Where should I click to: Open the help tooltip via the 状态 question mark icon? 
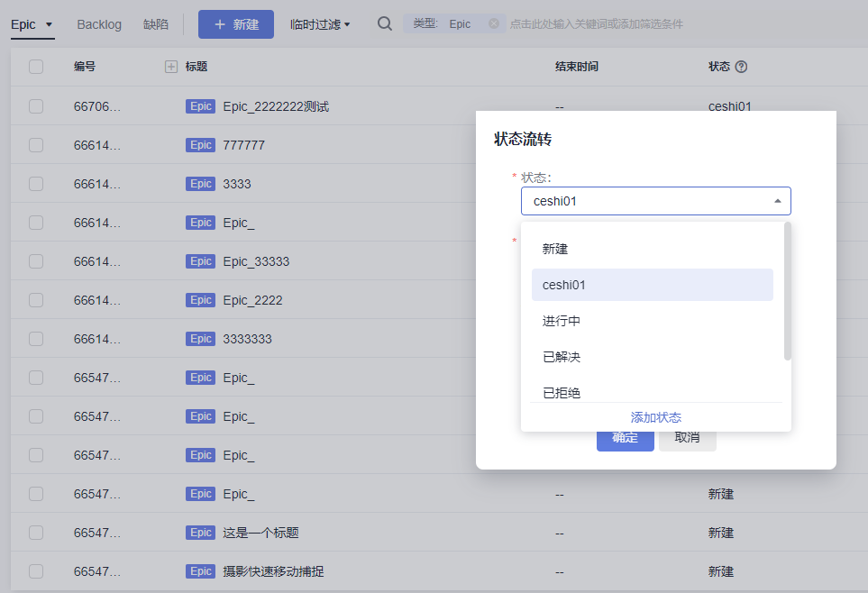[741, 66]
